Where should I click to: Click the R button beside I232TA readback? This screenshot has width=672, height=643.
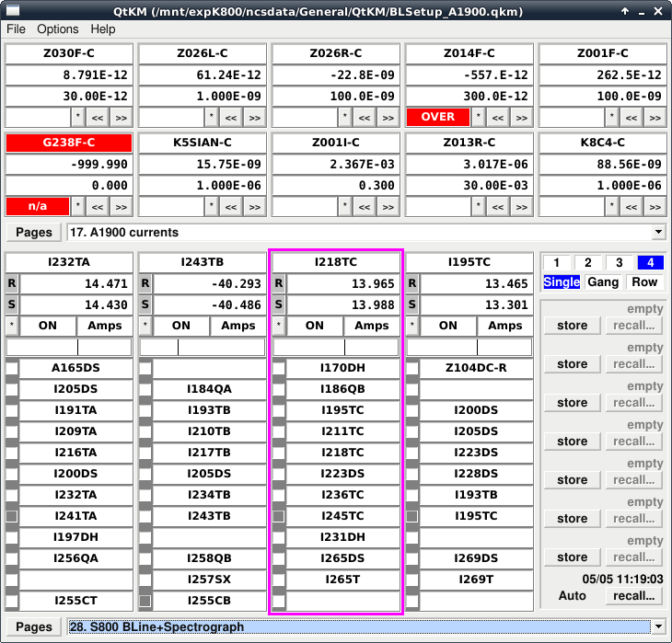point(12,284)
